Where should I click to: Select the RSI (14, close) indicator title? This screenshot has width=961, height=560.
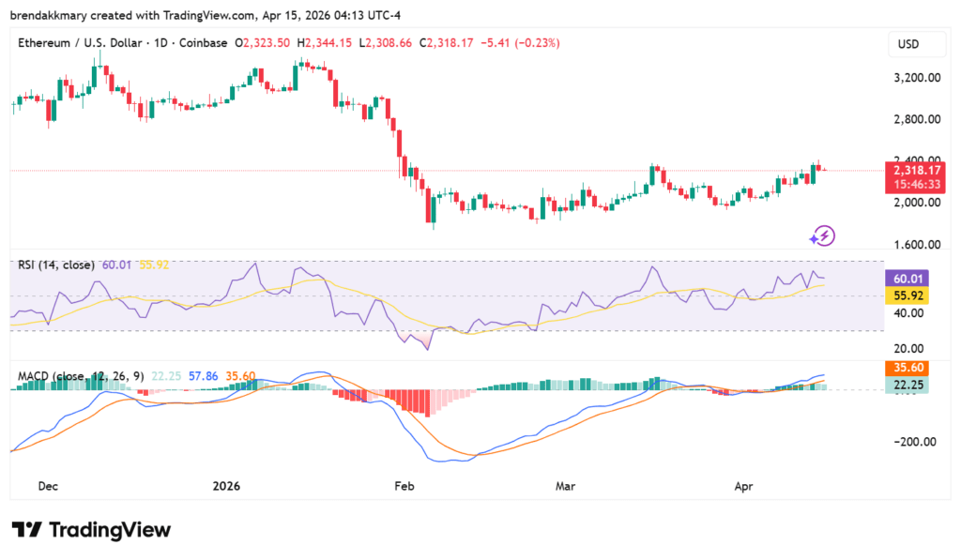(56, 265)
